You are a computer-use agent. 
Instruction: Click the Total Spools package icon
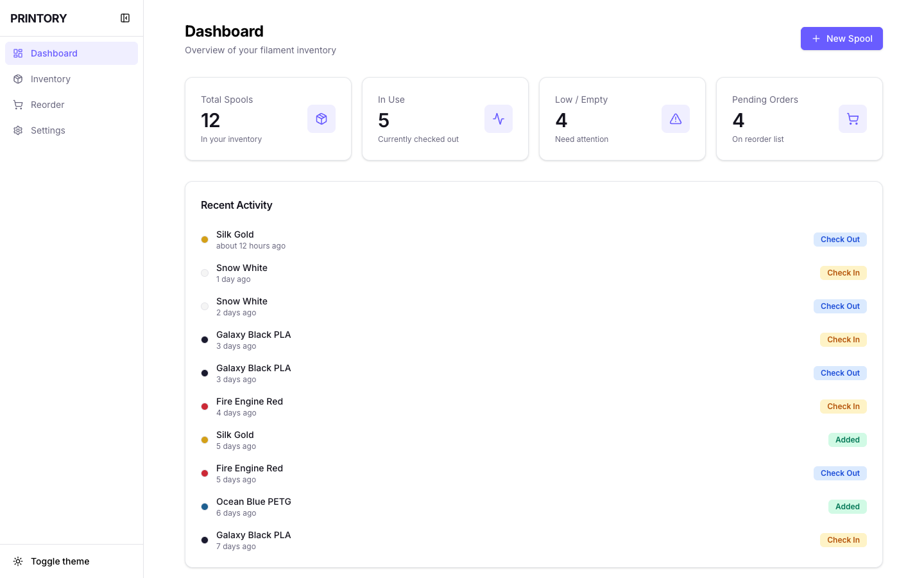(x=321, y=119)
